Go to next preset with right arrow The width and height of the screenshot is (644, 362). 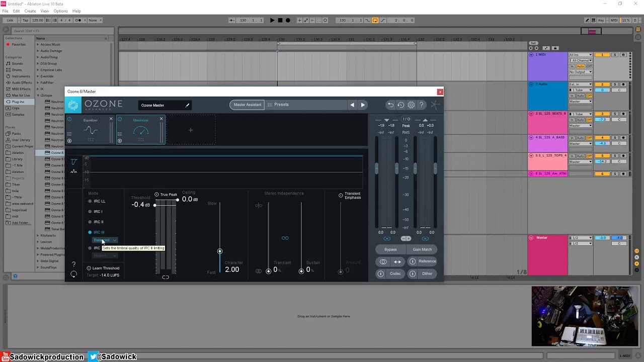[x=363, y=105]
